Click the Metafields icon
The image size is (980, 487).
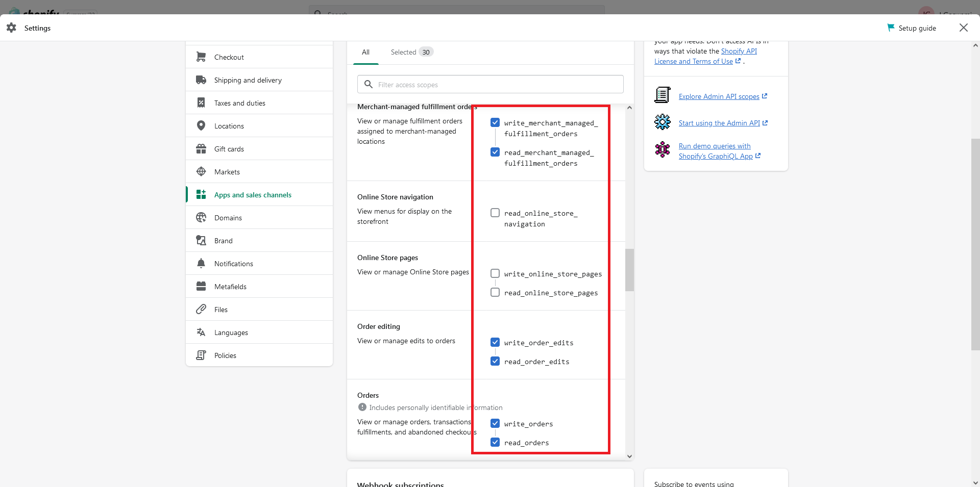click(x=201, y=287)
